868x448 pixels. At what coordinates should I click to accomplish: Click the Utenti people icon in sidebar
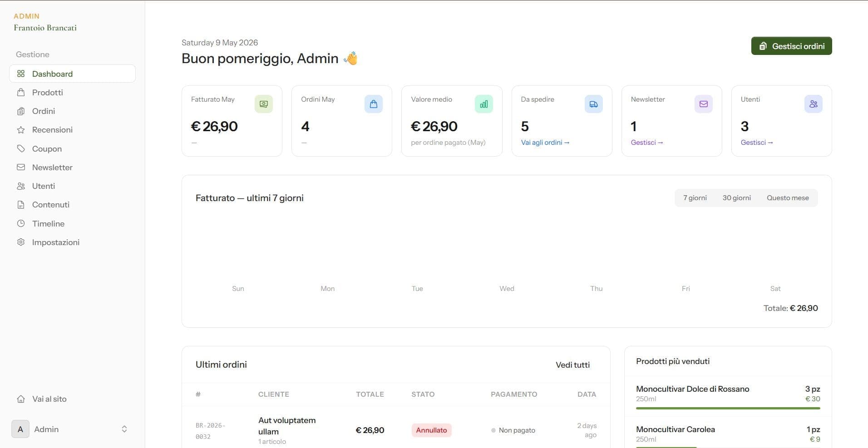point(21,186)
